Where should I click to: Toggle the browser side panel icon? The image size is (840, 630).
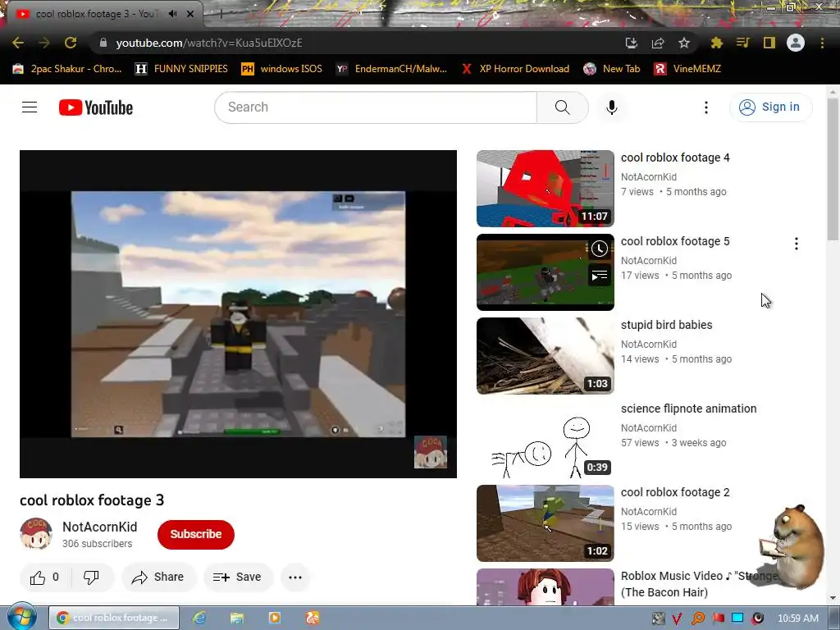[x=769, y=43]
